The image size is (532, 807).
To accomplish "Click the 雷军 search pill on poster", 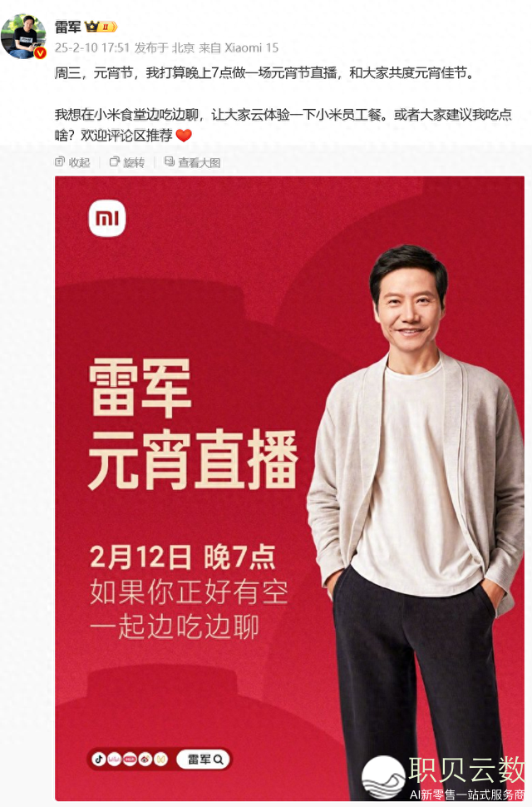I will (204, 759).
